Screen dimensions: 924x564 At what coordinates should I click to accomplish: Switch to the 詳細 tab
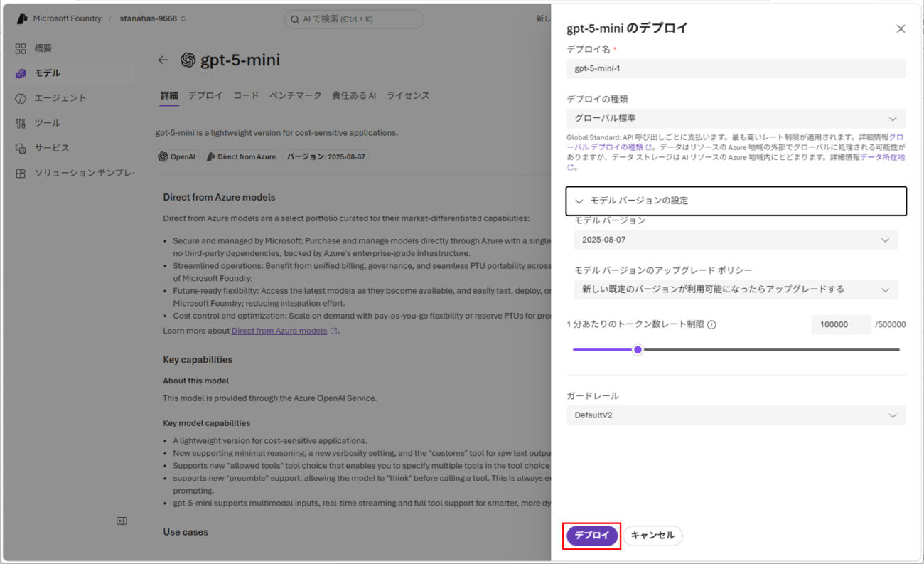point(169,95)
